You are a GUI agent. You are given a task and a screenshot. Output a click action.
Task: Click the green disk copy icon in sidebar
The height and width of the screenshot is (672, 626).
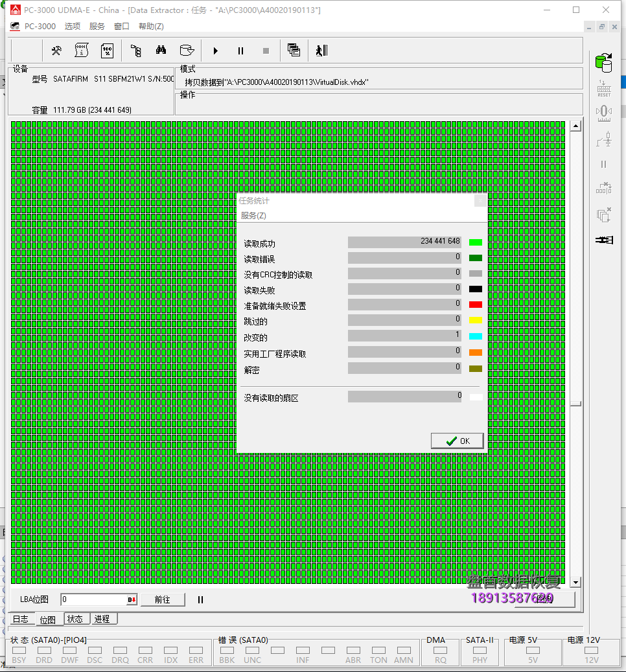[x=604, y=64]
